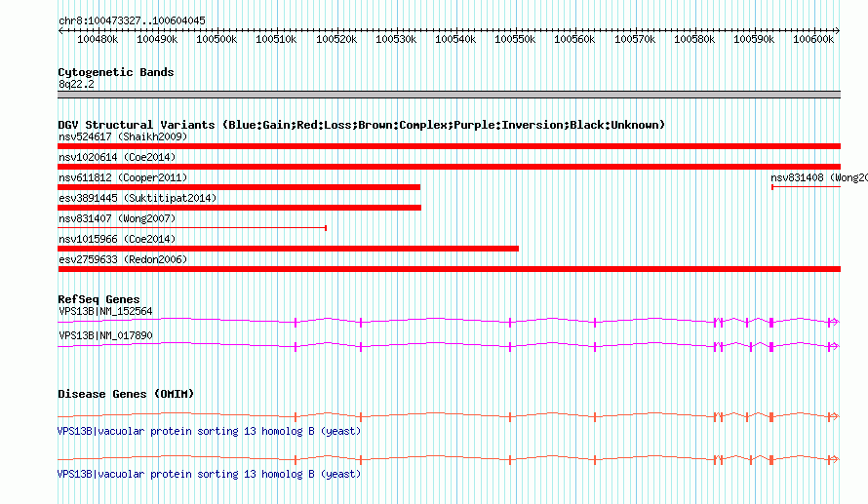This screenshot has height=504, width=868.
Task: Select the 100500k ruler tick label
Action: coord(217,39)
